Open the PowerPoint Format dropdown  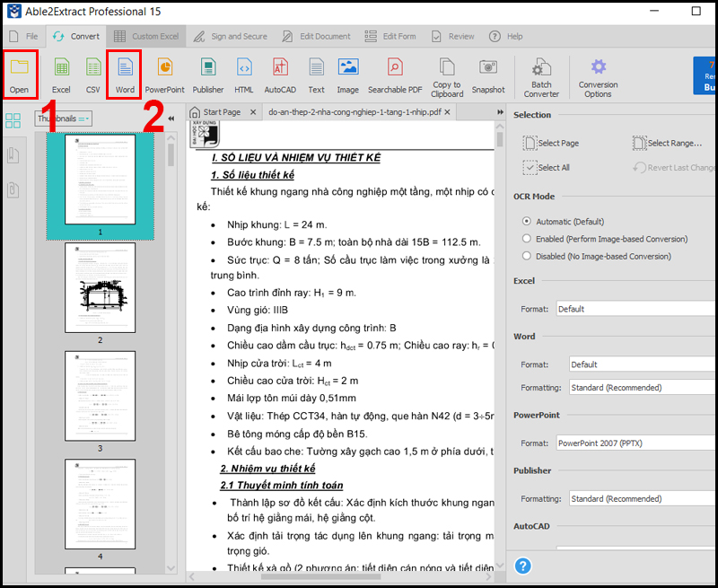click(x=635, y=443)
